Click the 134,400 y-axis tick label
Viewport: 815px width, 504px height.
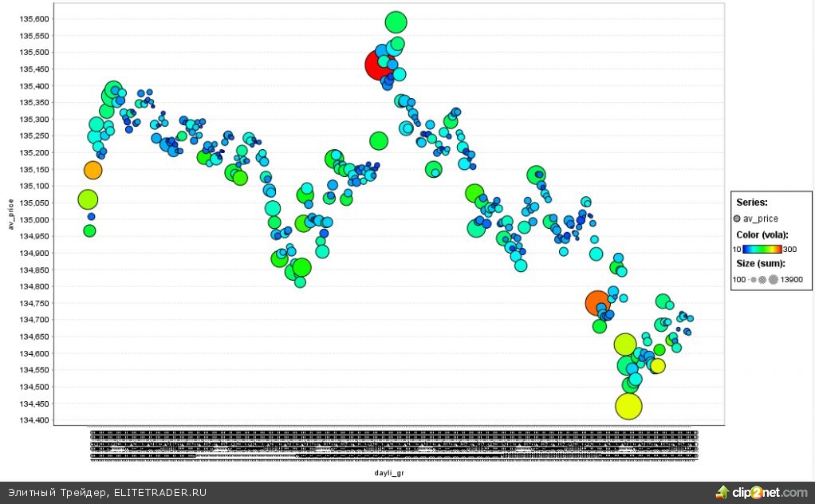34,420
